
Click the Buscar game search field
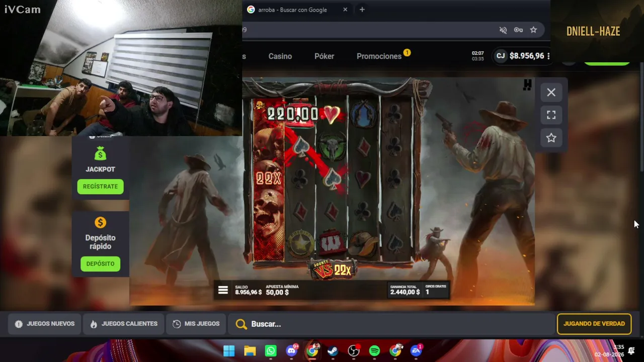(391, 324)
